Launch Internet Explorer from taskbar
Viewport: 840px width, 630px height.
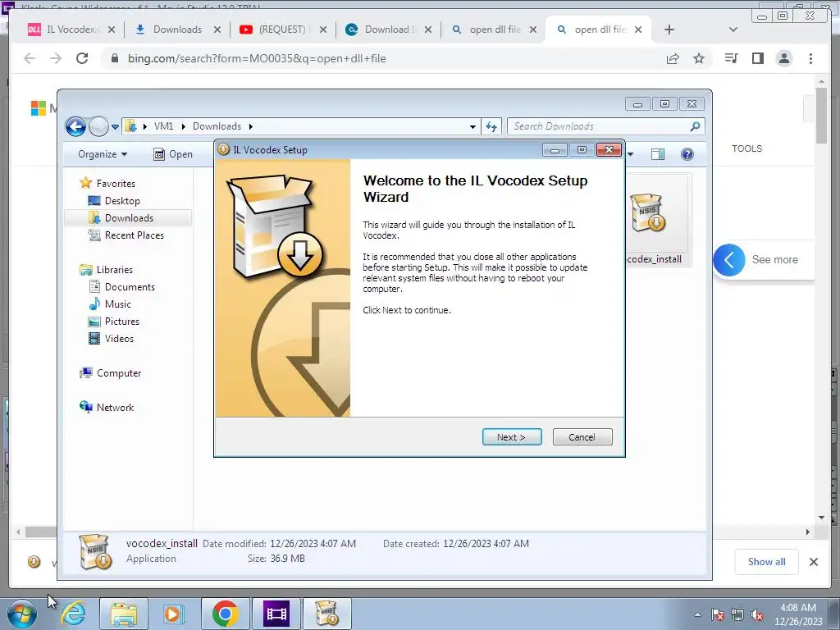[73, 614]
